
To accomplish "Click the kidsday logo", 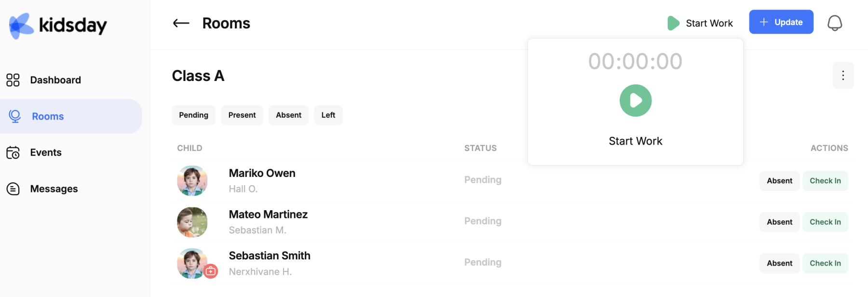I will pyautogui.click(x=58, y=25).
